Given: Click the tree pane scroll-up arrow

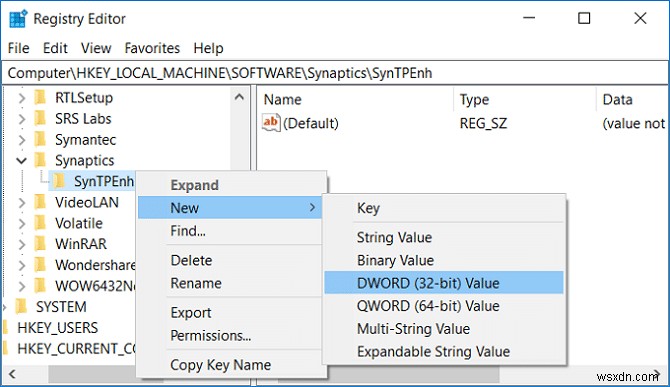Looking at the screenshot, I should [x=239, y=97].
